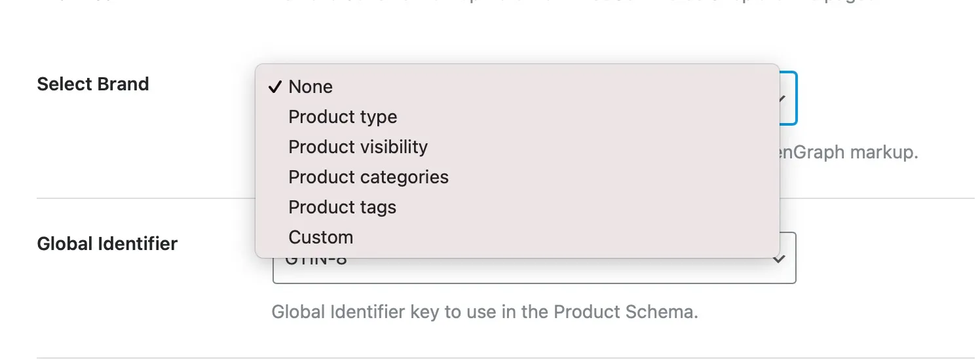This screenshot has height=360, width=980.
Task: Select the Custom brand option
Action: point(320,237)
